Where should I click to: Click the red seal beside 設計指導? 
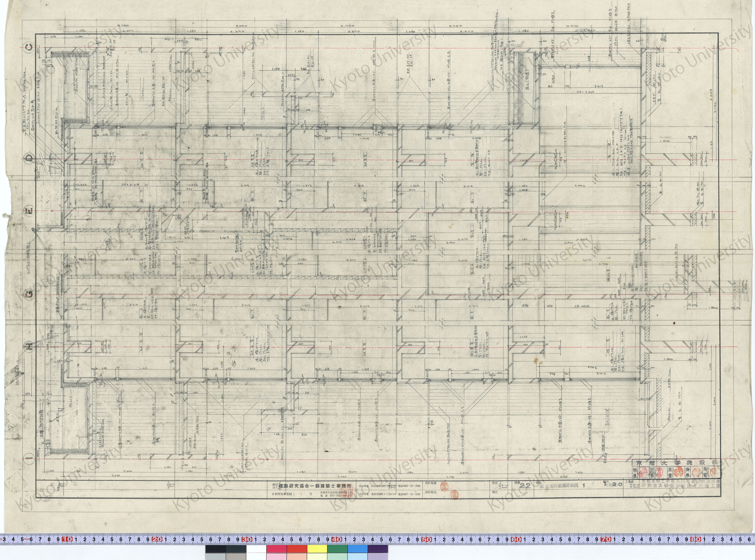click(x=444, y=487)
